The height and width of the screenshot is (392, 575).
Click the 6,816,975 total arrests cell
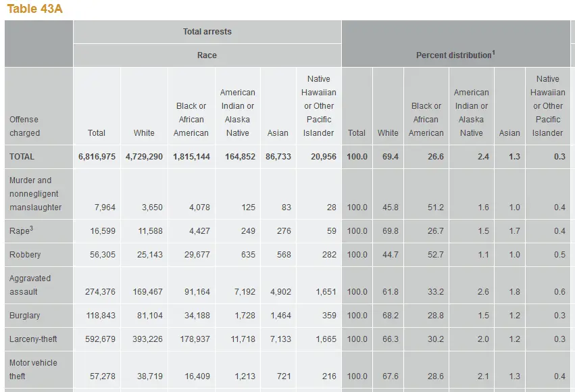pos(97,157)
